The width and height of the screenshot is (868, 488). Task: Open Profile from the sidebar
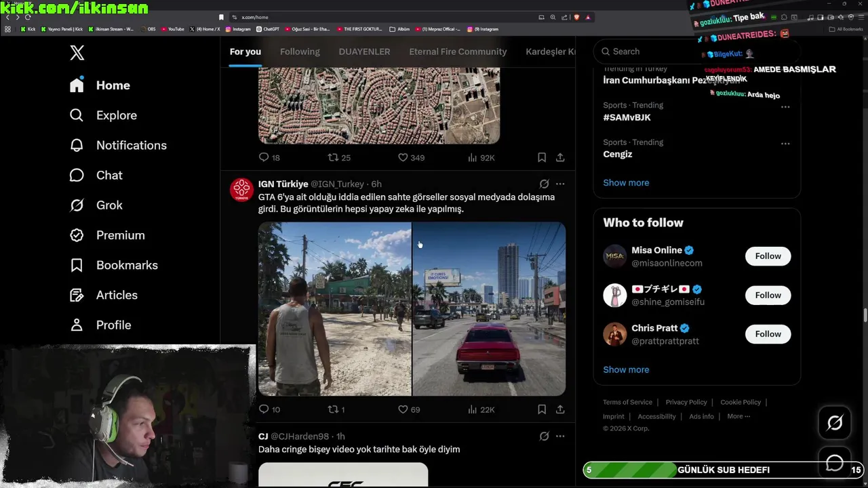click(x=100, y=325)
